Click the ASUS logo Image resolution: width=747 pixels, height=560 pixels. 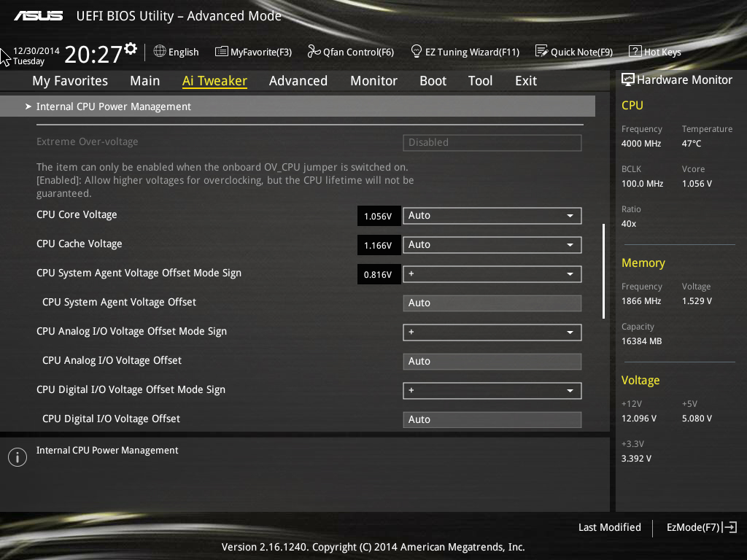coord(38,16)
